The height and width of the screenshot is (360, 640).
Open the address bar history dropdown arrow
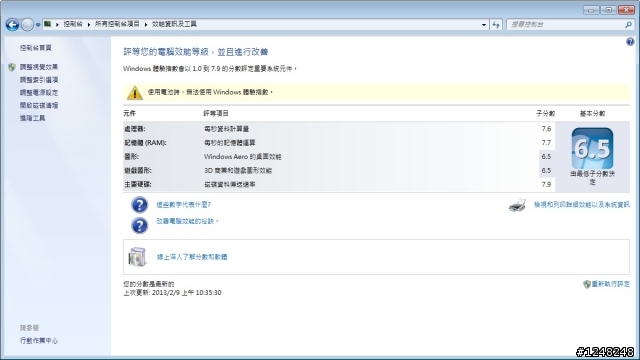484,25
